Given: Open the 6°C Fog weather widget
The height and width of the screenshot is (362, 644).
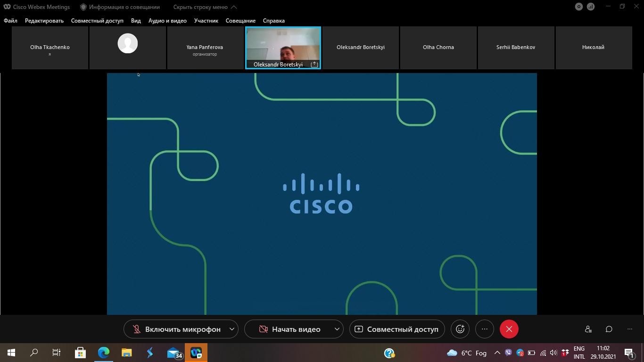Looking at the screenshot, I should tap(467, 353).
